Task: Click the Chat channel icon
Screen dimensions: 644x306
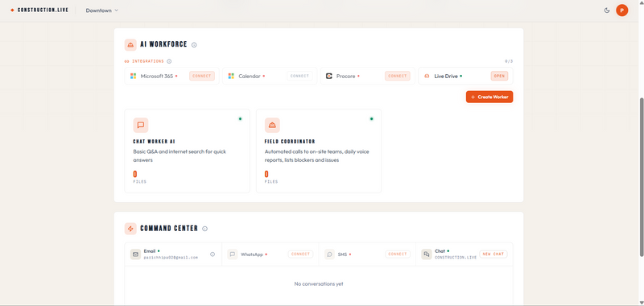Action: click(x=427, y=254)
